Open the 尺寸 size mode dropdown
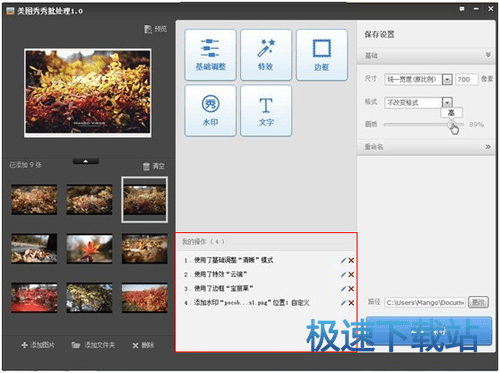 coord(447,79)
